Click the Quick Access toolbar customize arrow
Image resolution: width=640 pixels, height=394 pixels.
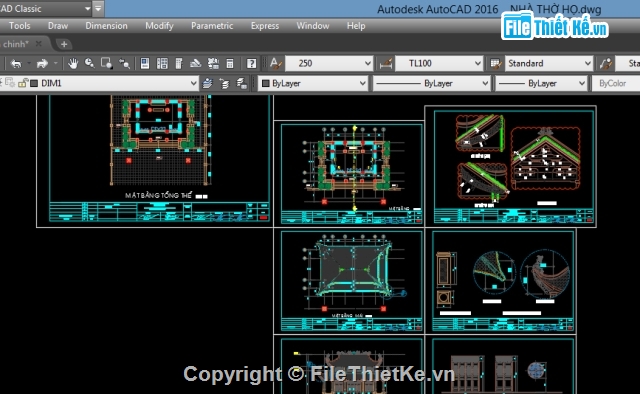click(x=98, y=8)
